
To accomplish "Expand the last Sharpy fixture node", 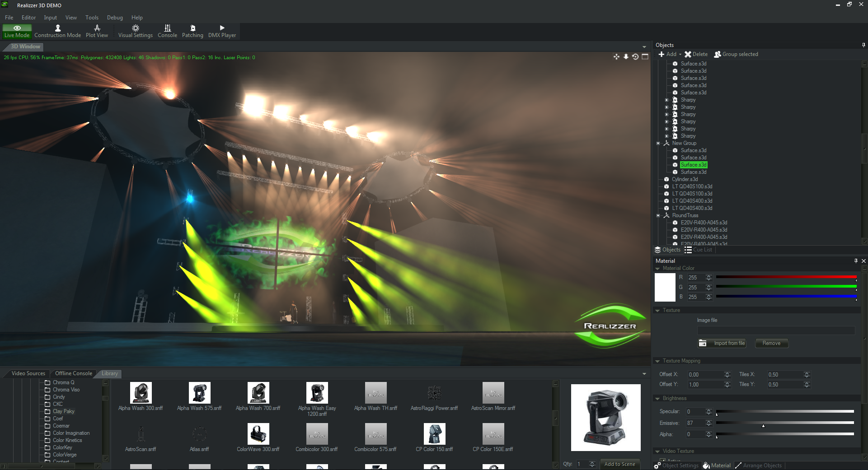I will coord(666,136).
